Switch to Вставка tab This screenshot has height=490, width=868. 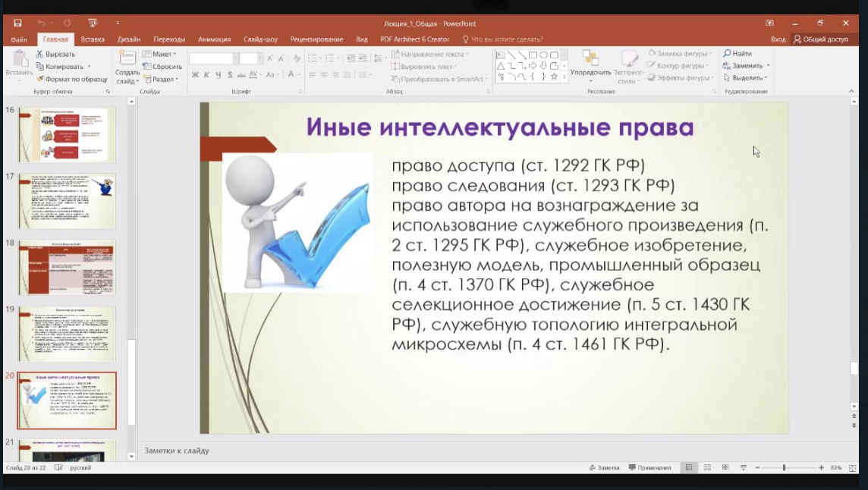tap(93, 39)
